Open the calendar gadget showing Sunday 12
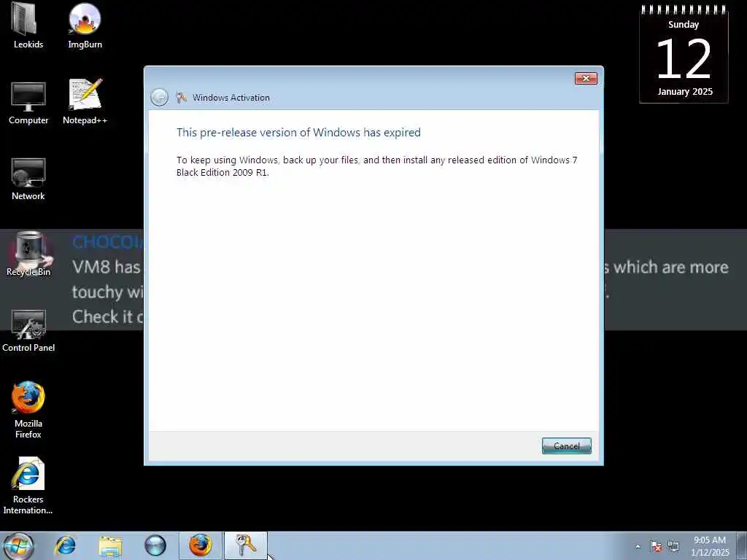This screenshot has width=747, height=560. pos(684,54)
